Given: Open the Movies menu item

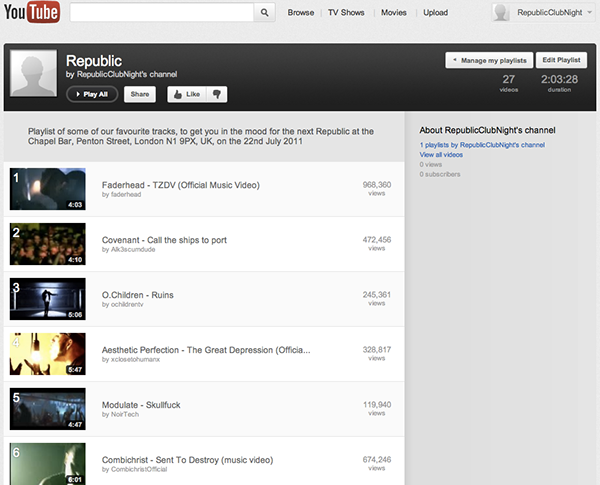Looking at the screenshot, I should coord(394,13).
